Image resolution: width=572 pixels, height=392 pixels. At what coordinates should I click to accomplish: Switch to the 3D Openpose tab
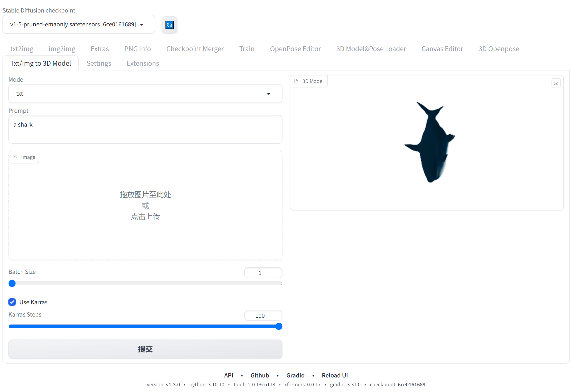pos(499,49)
